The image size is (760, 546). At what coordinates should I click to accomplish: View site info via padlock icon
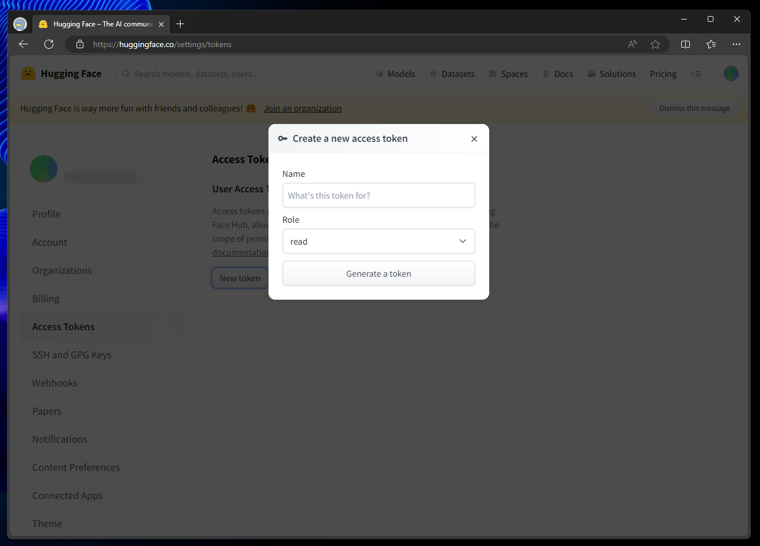click(80, 44)
